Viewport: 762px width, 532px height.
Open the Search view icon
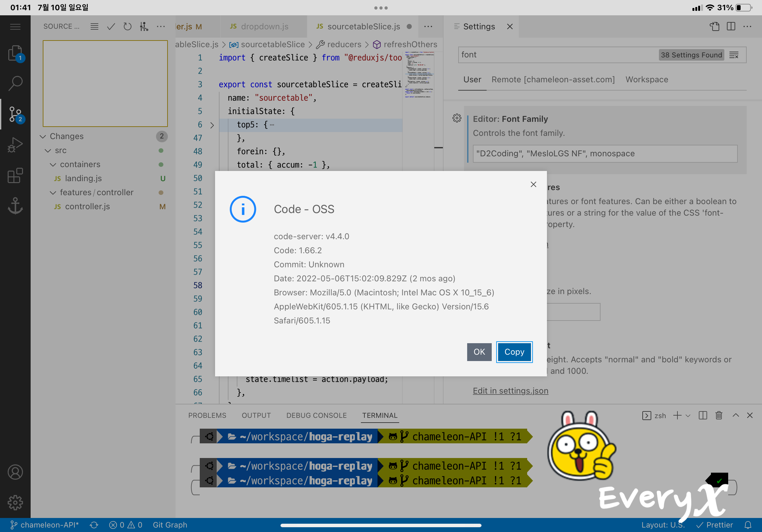point(15,83)
